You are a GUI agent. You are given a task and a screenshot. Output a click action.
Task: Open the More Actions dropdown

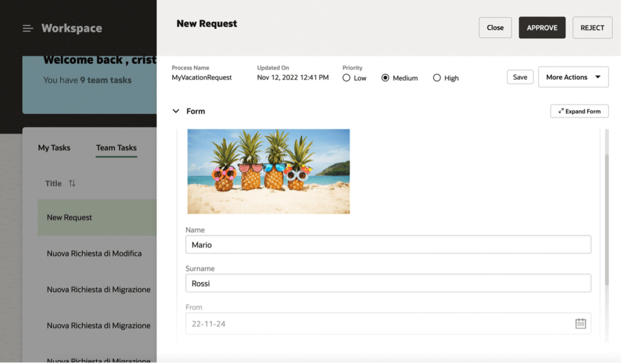(573, 77)
